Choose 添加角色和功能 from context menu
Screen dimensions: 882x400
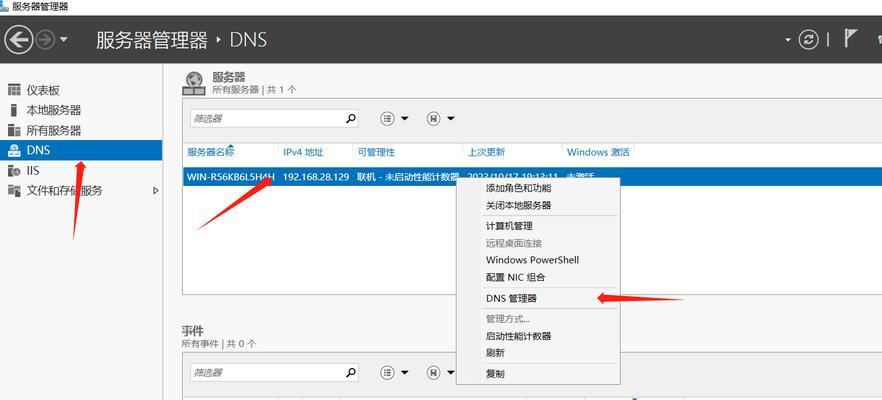519,188
